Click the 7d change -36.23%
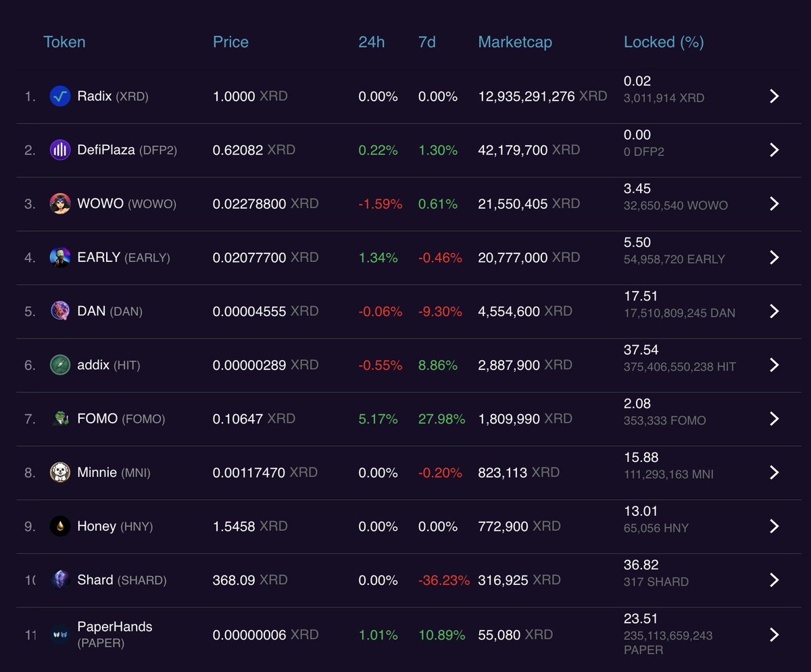 click(444, 580)
